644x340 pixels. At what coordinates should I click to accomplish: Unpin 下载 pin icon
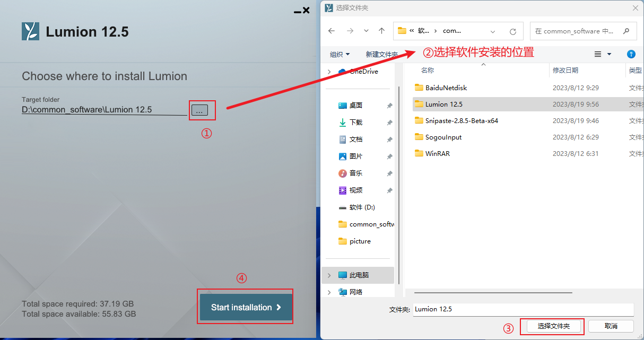click(x=389, y=123)
